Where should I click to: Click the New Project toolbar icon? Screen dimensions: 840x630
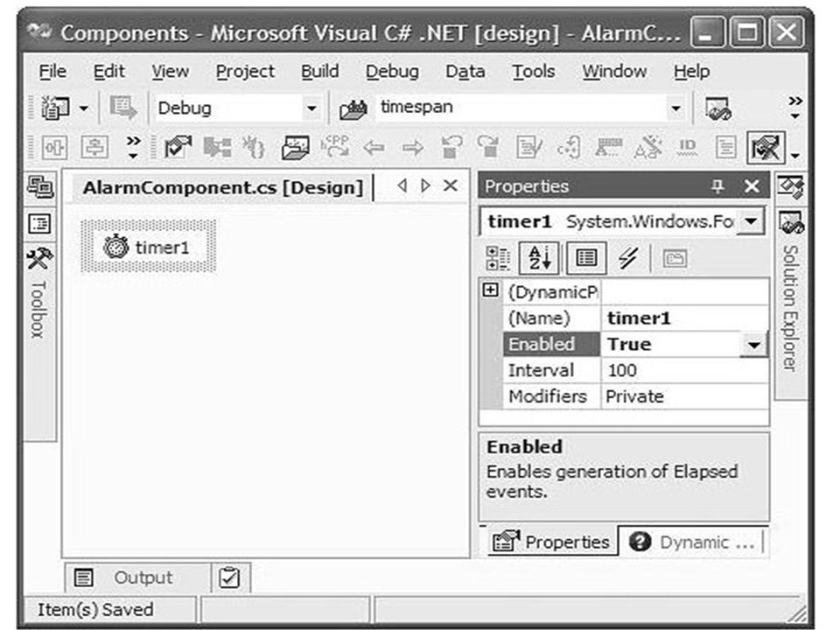coord(55,108)
